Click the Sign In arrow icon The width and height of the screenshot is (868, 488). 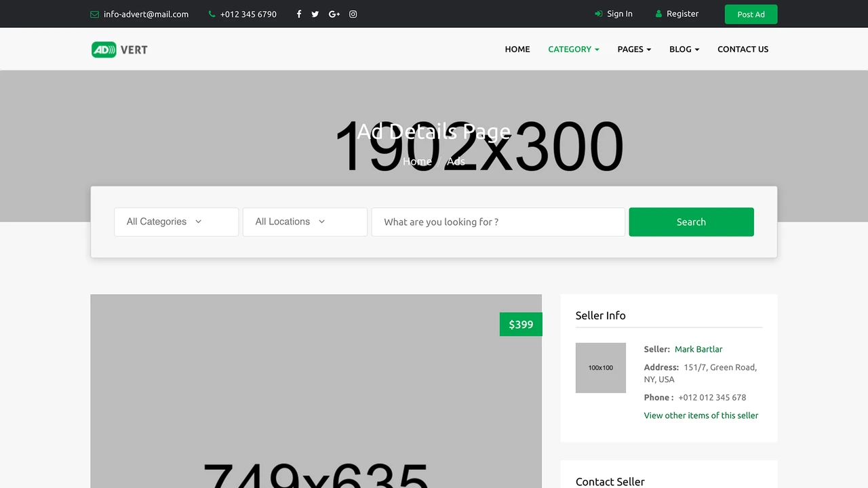click(598, 14)
